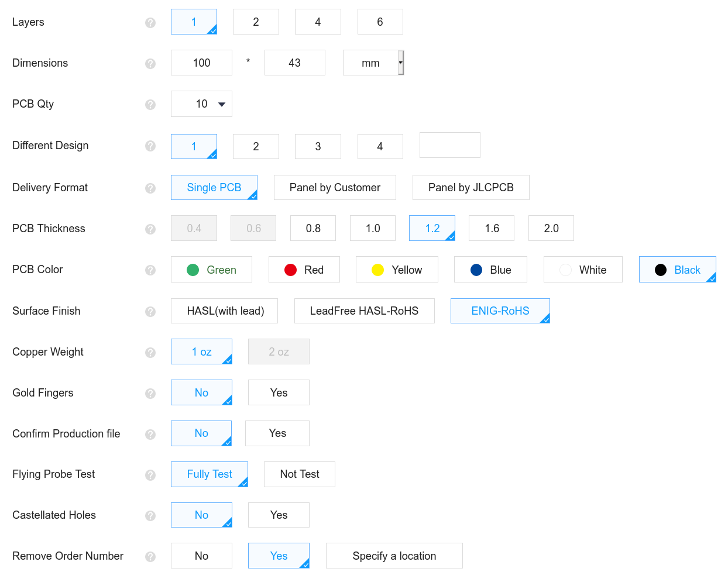This screenshot has height=579, width=728.
Task: Switch to LeadFree HASL-RoHS surface finish
Action: (x=364, y=311)
